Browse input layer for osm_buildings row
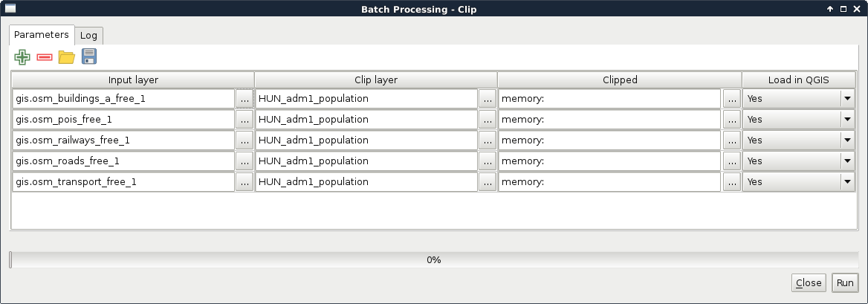This screenshot has width=868, height=304. point(244,99)
